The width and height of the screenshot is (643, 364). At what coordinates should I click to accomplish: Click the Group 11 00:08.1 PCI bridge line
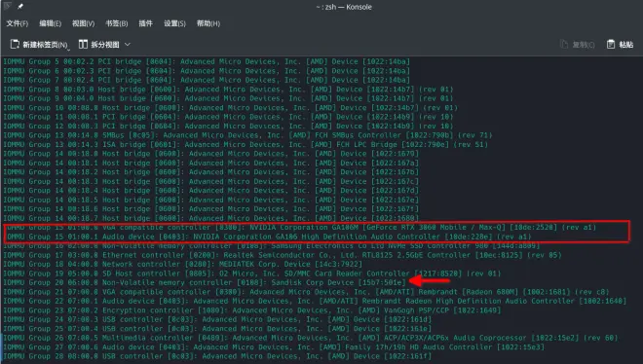pyautogui.click(x=228, y=117)
